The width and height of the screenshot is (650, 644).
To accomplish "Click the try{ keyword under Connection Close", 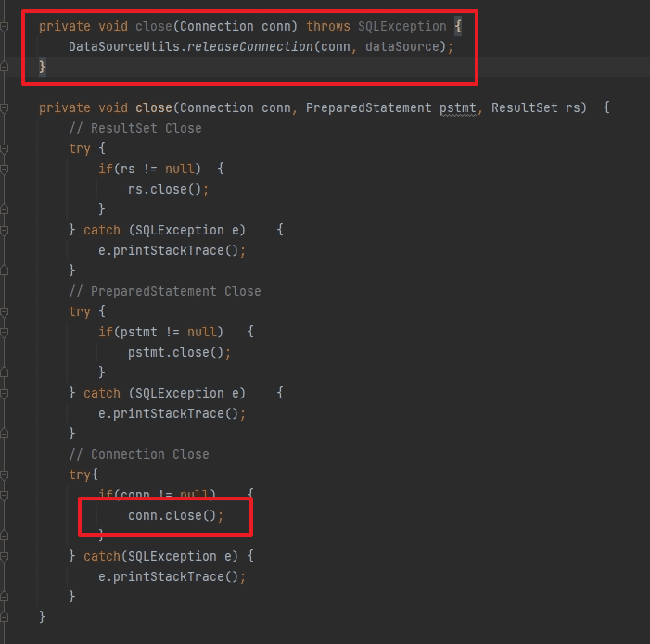I will click(83, 475).
